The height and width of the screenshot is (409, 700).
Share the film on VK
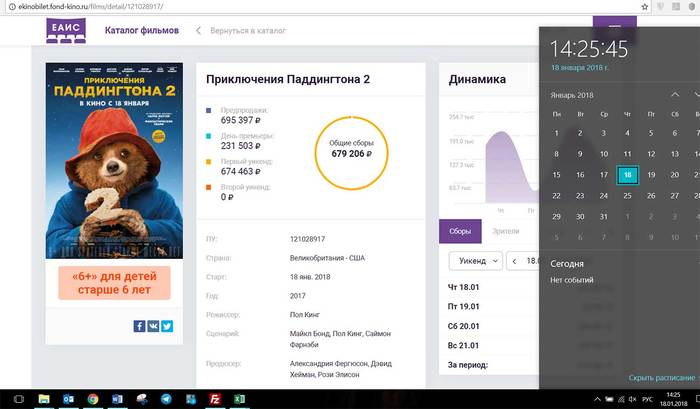(153, 325)
